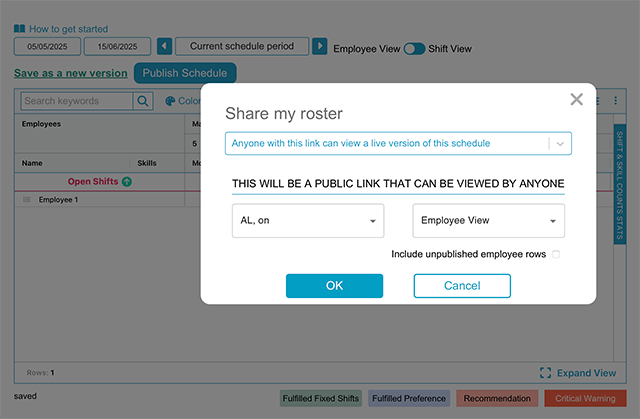Click the Fulfilled Fixed Shifts legend

tap(320, 398)
